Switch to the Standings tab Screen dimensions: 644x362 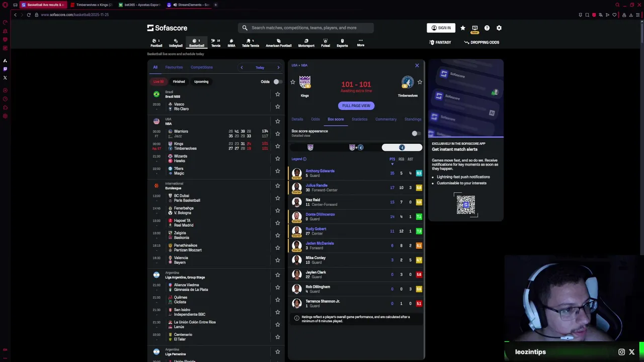pyautogui.click(x=413, y=119)
